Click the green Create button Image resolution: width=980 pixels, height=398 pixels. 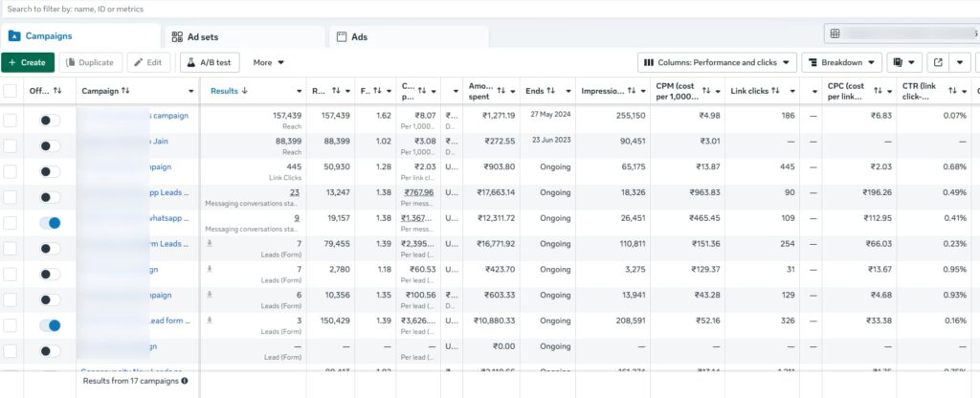(27, 62)
